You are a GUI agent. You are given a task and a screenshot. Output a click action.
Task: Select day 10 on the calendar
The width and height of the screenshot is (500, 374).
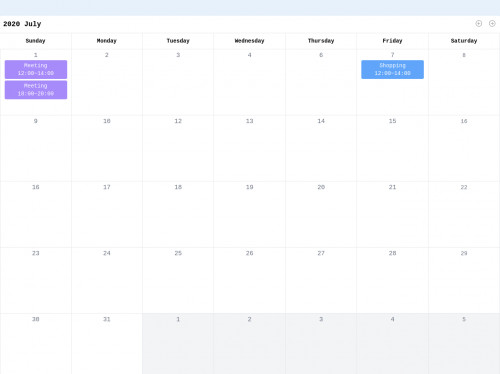pos(107,148)
